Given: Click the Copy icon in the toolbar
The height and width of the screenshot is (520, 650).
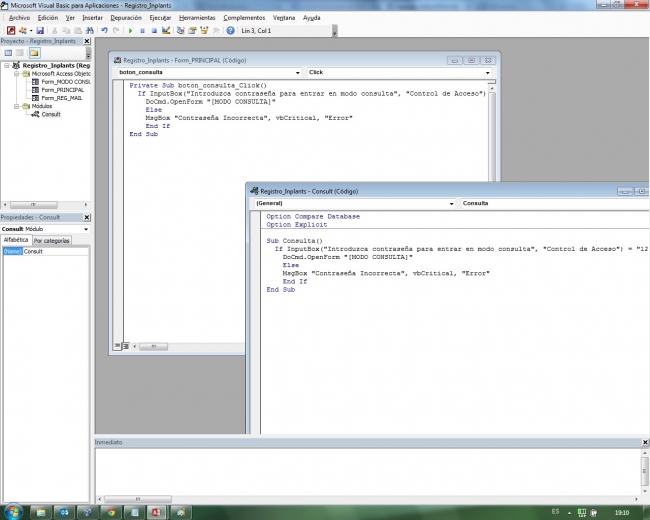Looking at the screenshot, I should pyautogui.click(x=66, y=30).
